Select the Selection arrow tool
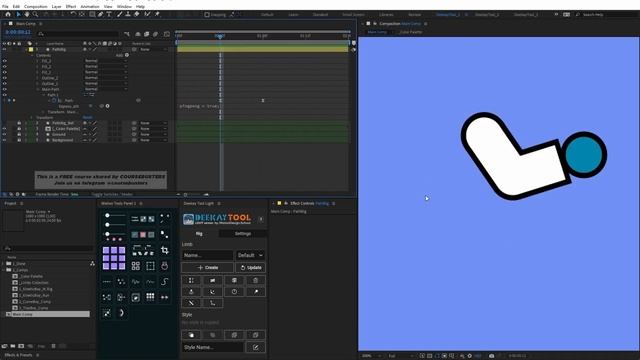Screen dimensions: 640x360 click(18, 14)
